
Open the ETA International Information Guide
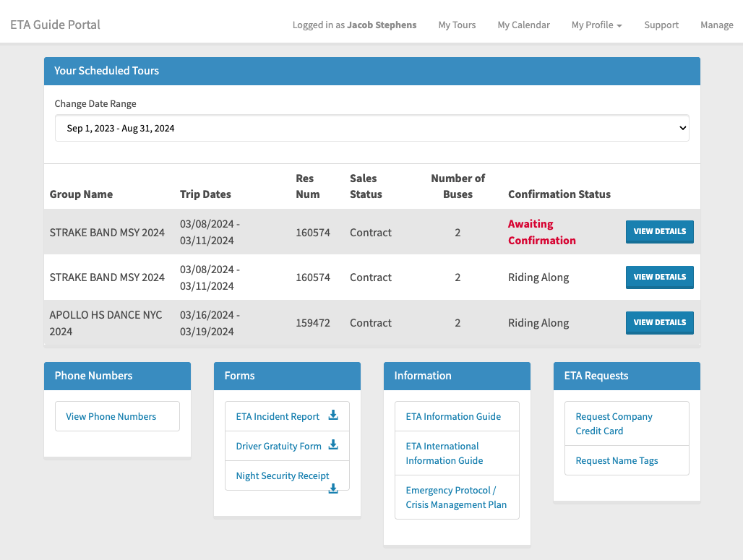443,453
